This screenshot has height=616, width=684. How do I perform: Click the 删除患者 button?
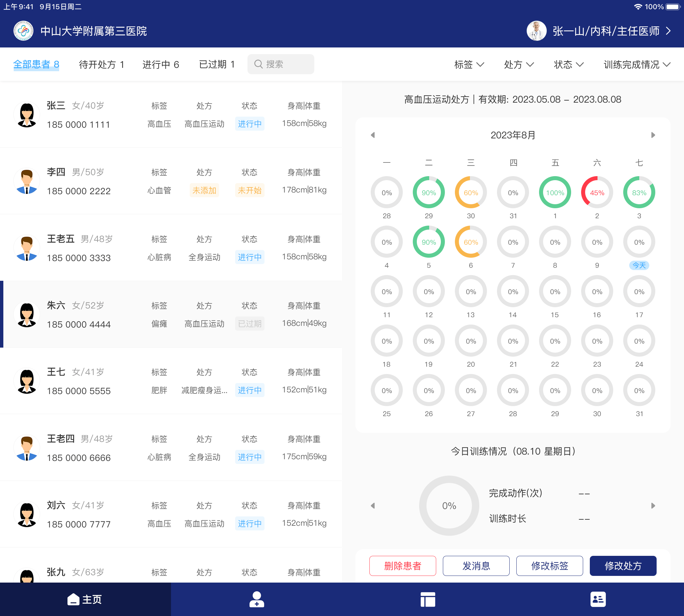tap(402, 566)
